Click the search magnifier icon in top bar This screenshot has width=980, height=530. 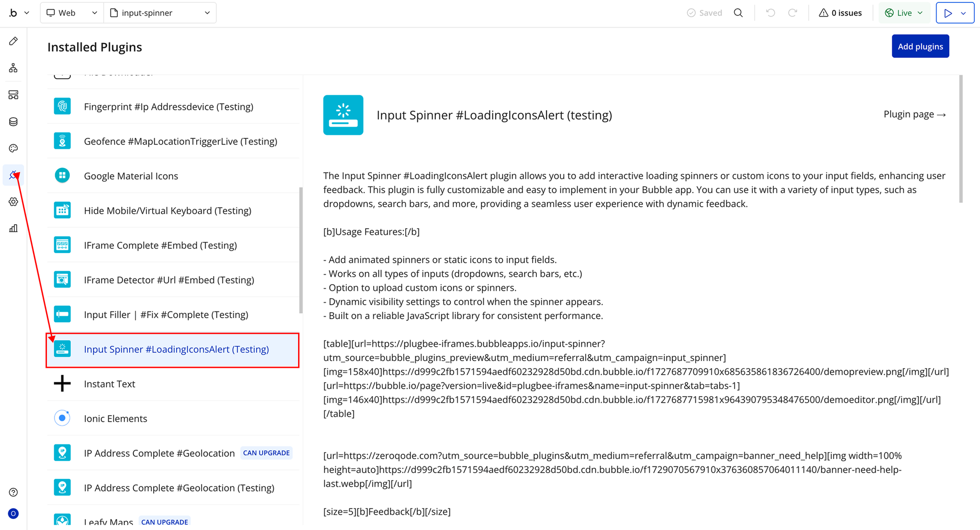click(x=738, y=13)
